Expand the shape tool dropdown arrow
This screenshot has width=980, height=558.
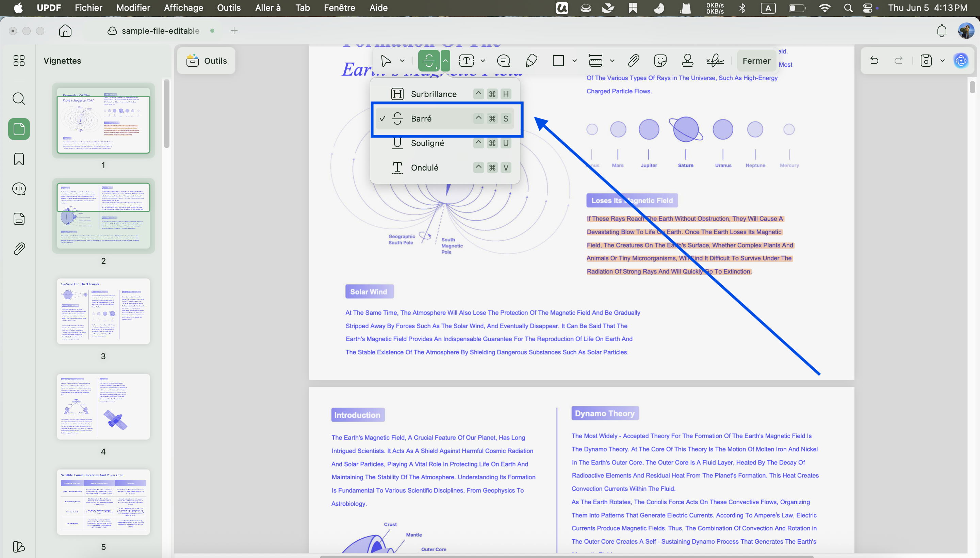tap(574, 61)
